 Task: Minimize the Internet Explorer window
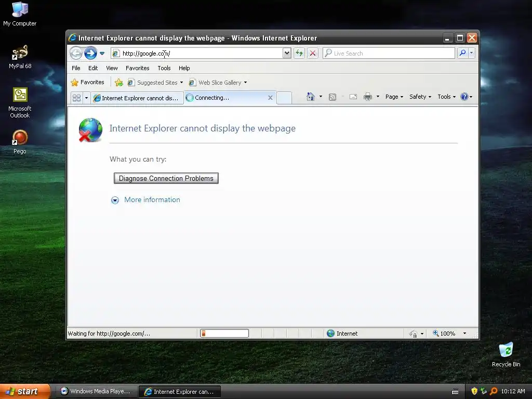(447, 37)
